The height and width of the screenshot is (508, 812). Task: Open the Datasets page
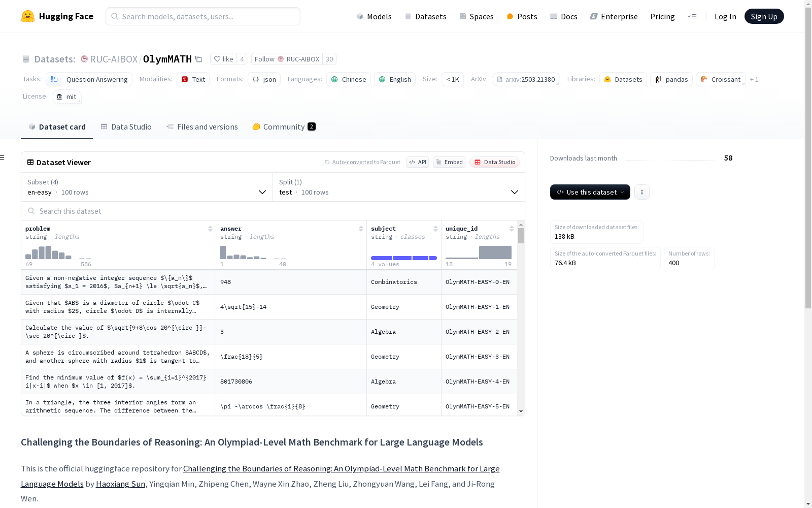click(x=425, y=16)
